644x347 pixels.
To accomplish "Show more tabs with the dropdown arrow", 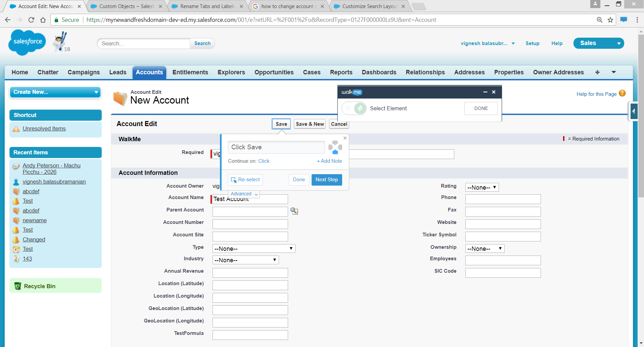I will pyautogui.click(x=613, y=72).
